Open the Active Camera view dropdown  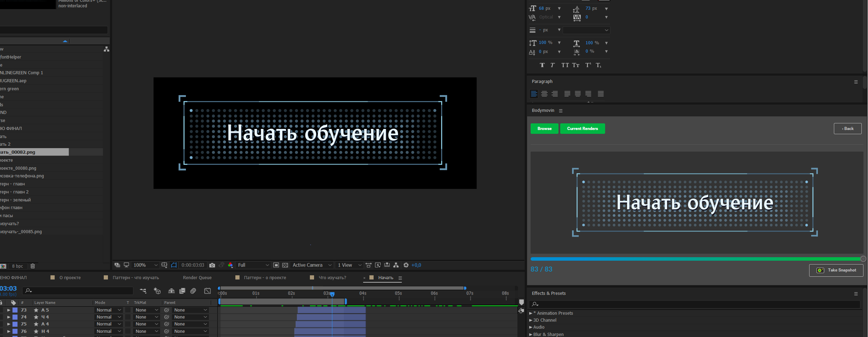(x=312, y=265)
